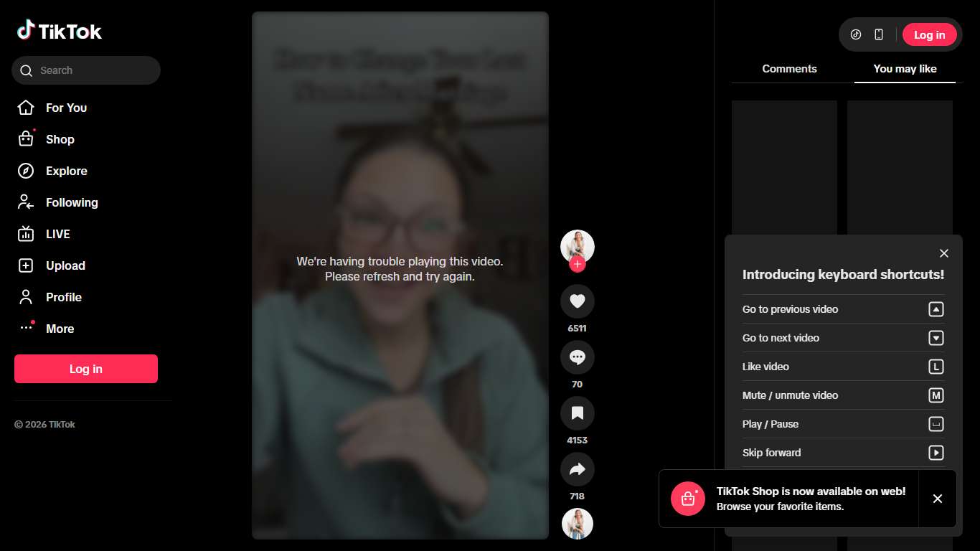Screen dimensions: 980x551
Task: Open the get-app coin icon at top right
Action: pyautogui.click(x=855, y=34)
